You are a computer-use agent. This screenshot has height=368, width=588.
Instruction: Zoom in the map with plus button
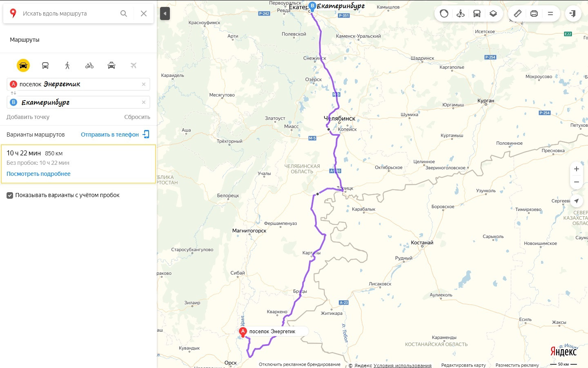[x=577, y=169]
